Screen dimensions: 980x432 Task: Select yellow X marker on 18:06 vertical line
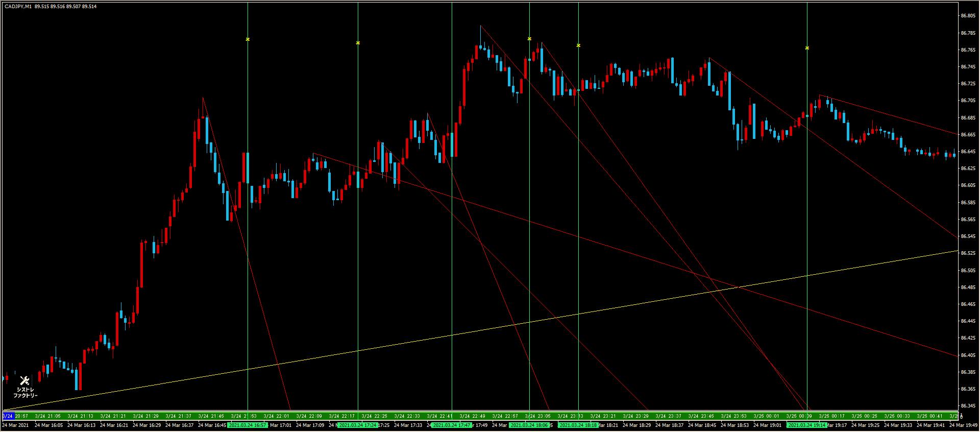click(x=529, y=39)
